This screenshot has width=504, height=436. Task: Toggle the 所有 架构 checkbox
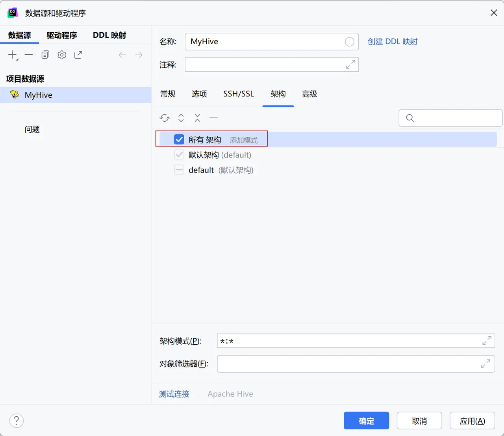[x=179, y=139]
